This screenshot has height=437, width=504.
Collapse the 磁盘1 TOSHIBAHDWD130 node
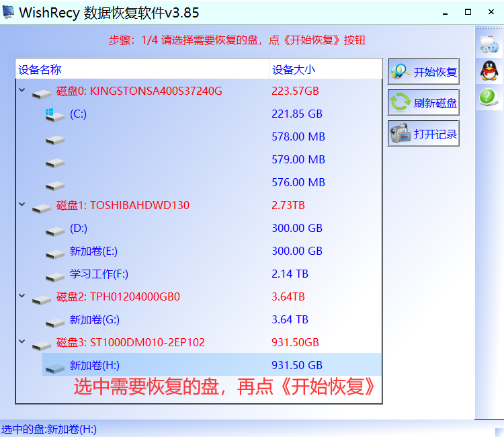[22, 204]
